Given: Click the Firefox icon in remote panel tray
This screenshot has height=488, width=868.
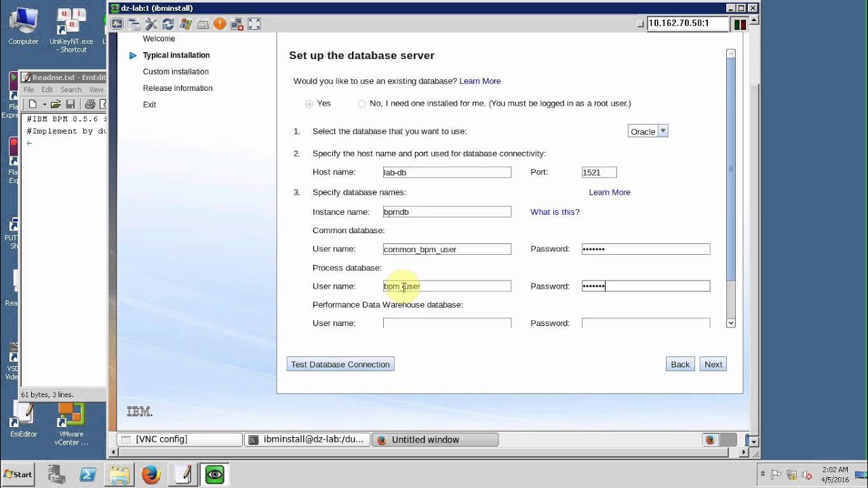Looking at the screenshot, I should pyautogui.click(x=710, y=440).
